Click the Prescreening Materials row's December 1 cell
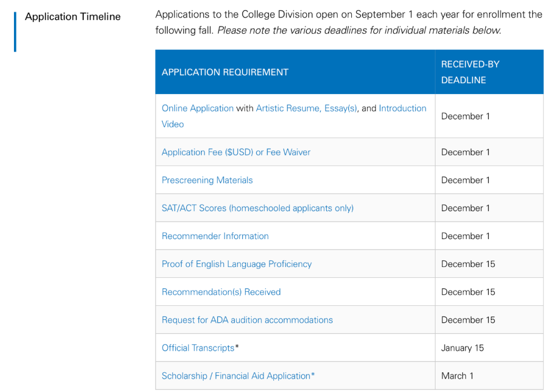The width and height of the screenshot is (558, 392). coord(466,180)
